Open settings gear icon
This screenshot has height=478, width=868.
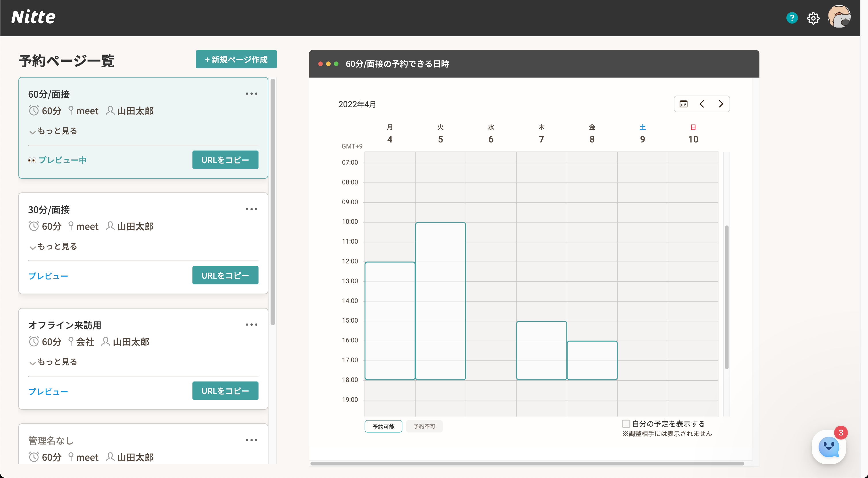(813, 18)
